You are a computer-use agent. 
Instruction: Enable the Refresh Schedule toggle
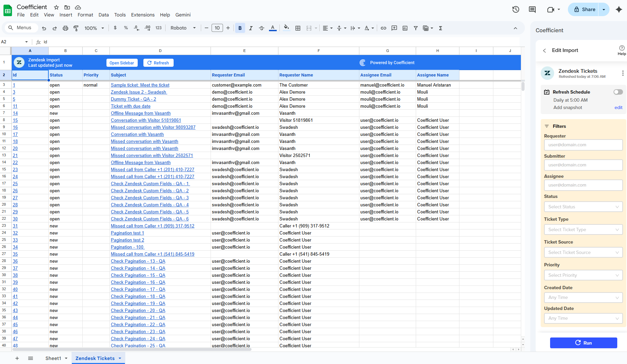(618, 92)
